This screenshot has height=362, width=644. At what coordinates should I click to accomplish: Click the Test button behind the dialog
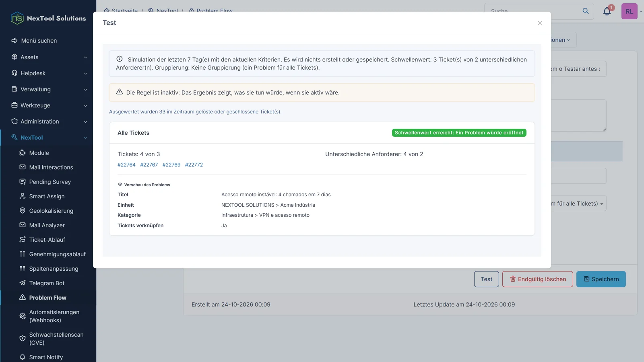coord(487,279)
